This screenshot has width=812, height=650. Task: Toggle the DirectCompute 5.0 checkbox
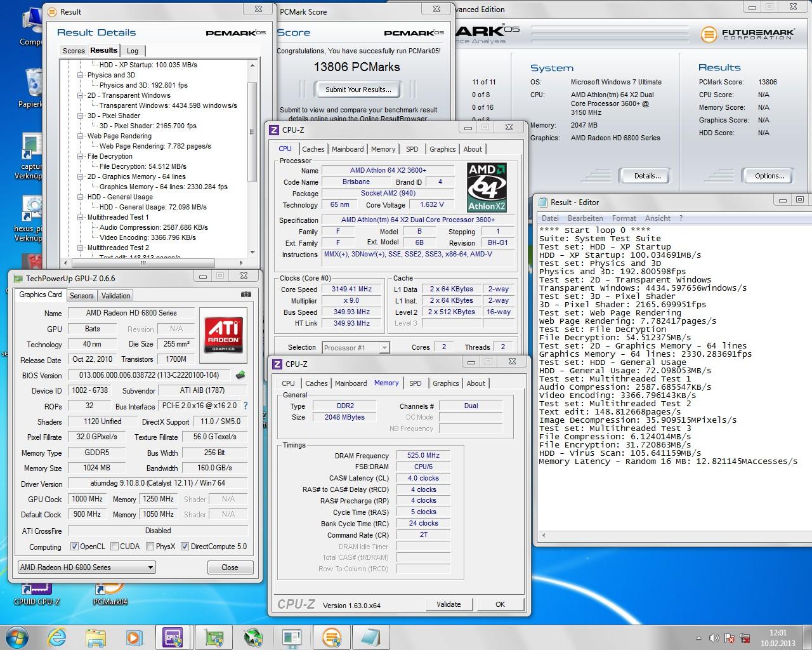(x=185, y=547)
